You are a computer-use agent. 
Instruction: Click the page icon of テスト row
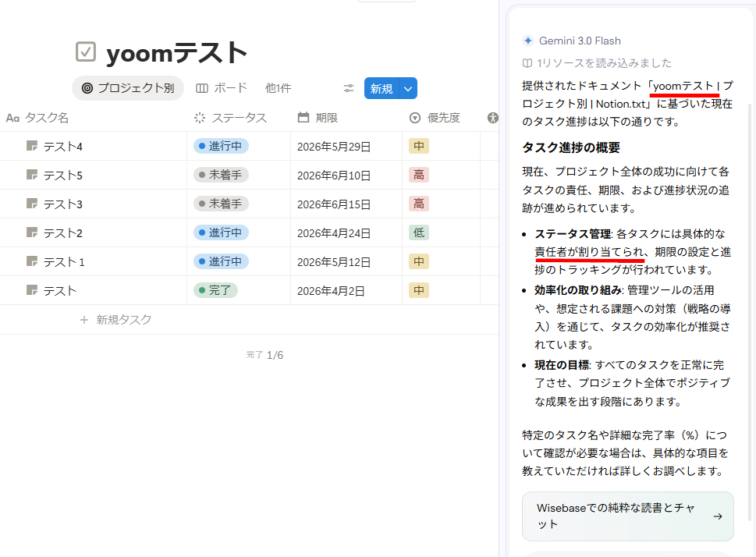coord(32,290)
